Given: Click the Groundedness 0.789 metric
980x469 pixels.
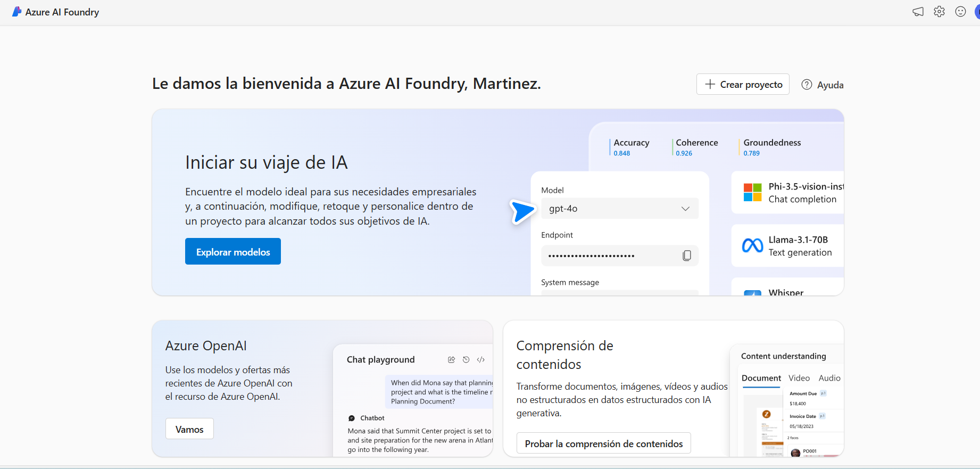Looking at the screenshot, I should click(771, 147).
